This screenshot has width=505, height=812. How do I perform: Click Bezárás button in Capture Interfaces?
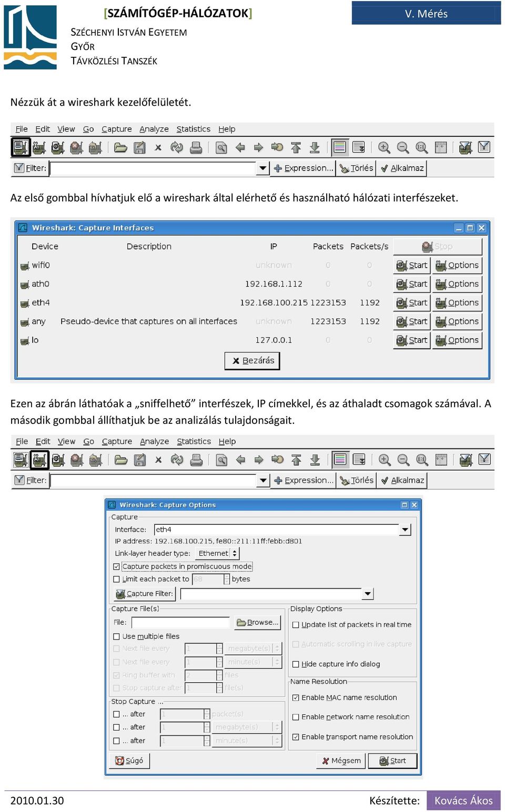coord(252,361)
